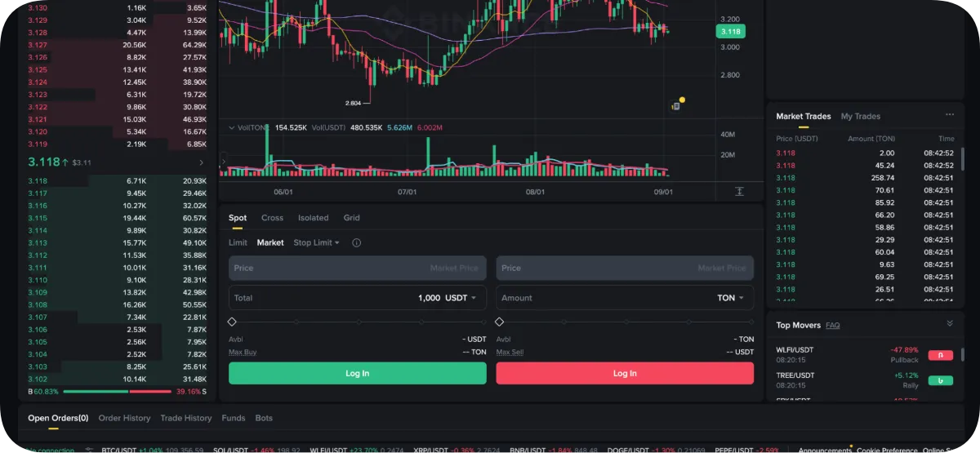Click the red Log In sell button
This screenshot has width=980, height=453.
625,373
